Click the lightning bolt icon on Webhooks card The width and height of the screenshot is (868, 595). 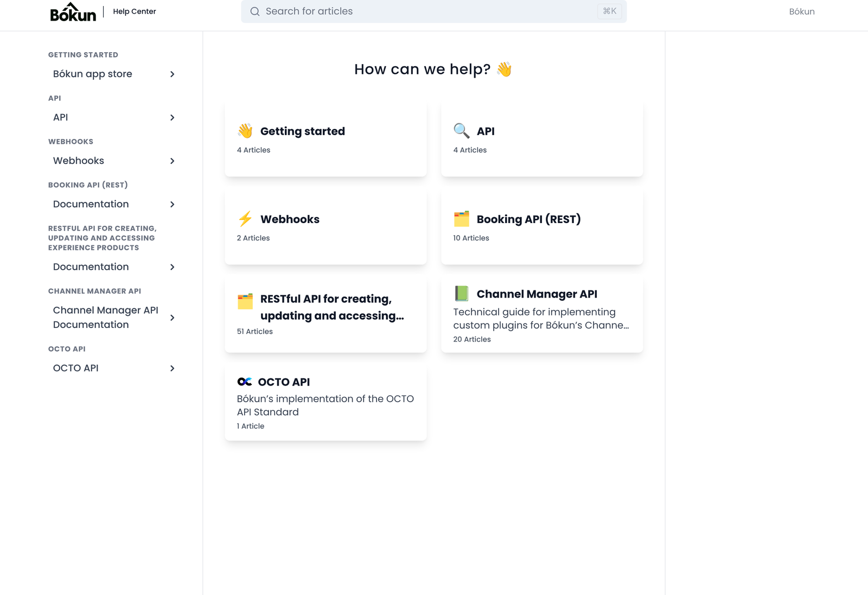245,219
